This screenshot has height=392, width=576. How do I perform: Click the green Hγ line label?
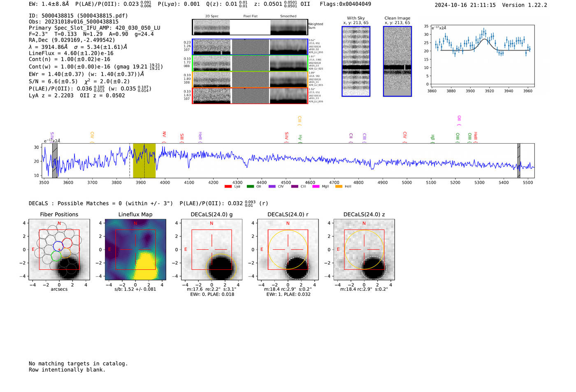pos(300,139)
